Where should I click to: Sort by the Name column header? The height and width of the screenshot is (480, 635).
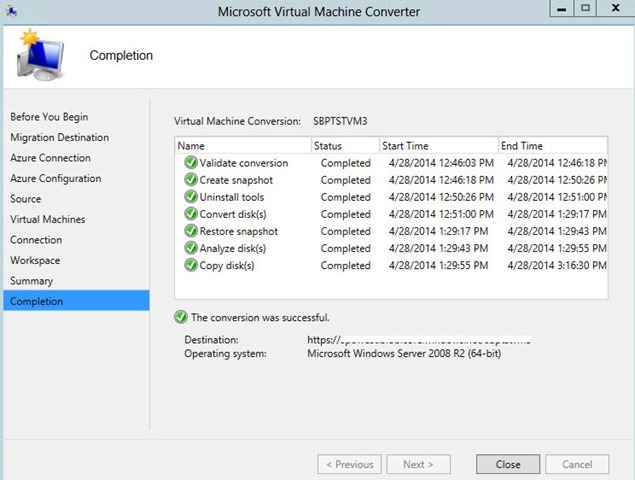[243, 145]
